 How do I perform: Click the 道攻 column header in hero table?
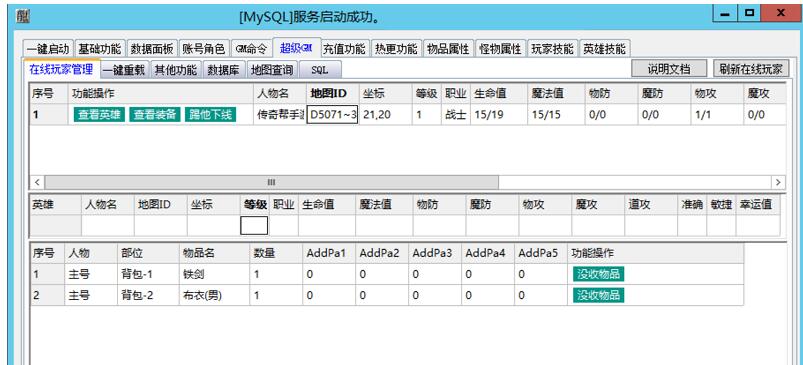pyautogui.click(x=651, y=204)
